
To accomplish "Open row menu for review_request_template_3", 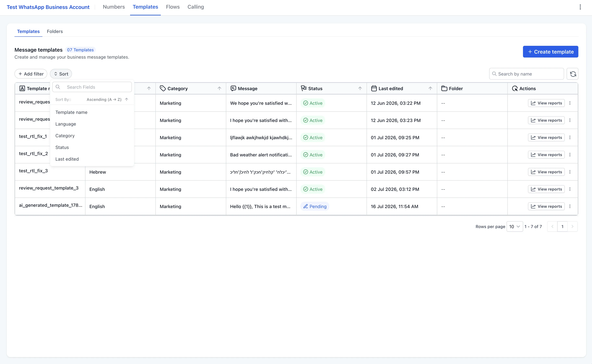I will point(570,189).
